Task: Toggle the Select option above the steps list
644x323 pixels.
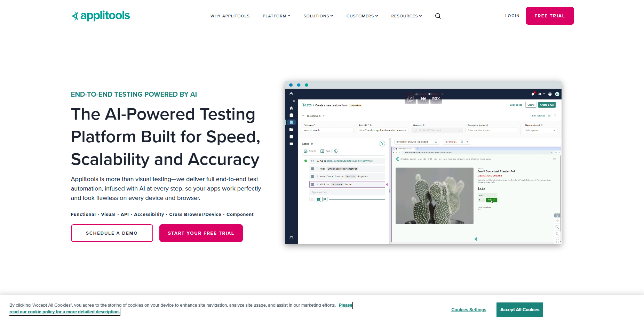Action: click(x=310, y=151)
